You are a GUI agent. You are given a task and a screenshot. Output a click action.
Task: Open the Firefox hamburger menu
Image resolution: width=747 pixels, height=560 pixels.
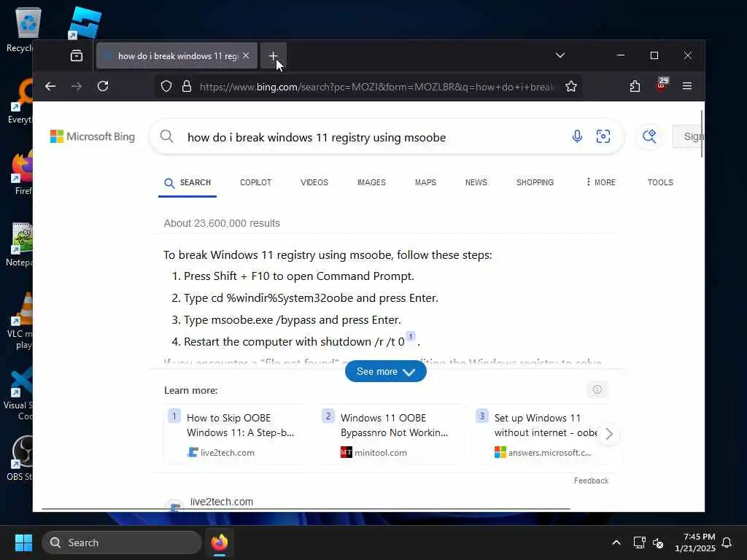coord(687,86)
